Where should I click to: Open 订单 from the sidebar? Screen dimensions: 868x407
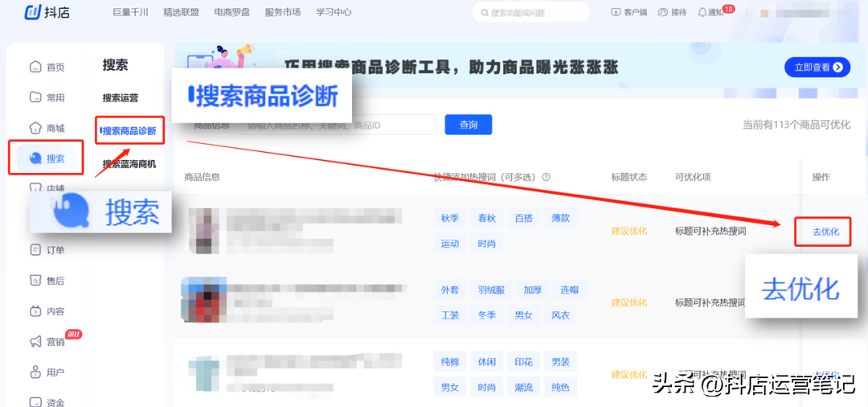[x=47, y=250]
